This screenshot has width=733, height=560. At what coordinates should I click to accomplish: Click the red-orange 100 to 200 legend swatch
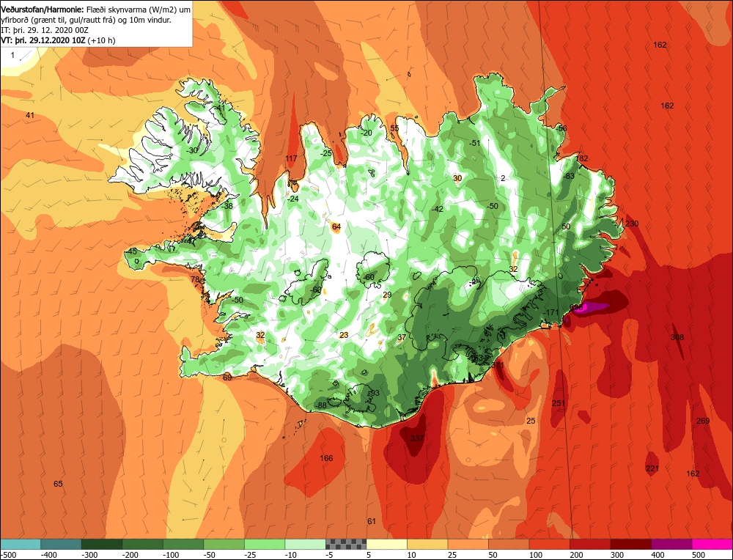coord(549,544)
